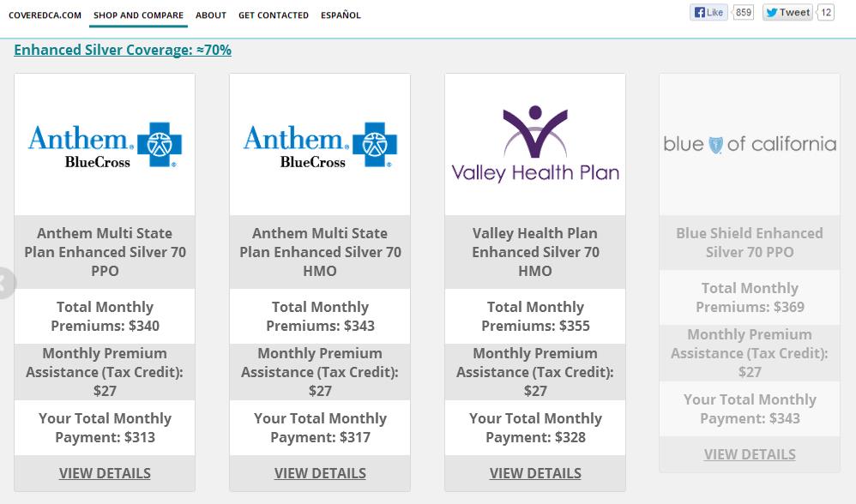Click the previous carousel arrow on left edge
This screenshot has height=504, width=856.
tap(5, 283)
